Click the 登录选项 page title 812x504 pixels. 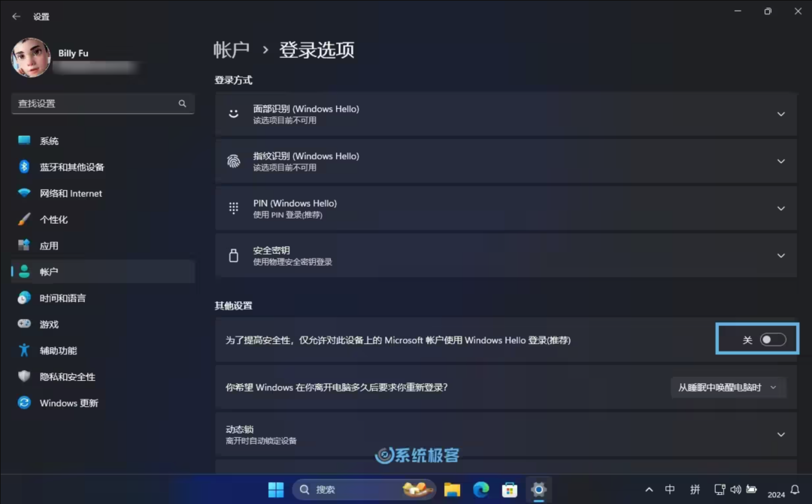tap(317, 50)
